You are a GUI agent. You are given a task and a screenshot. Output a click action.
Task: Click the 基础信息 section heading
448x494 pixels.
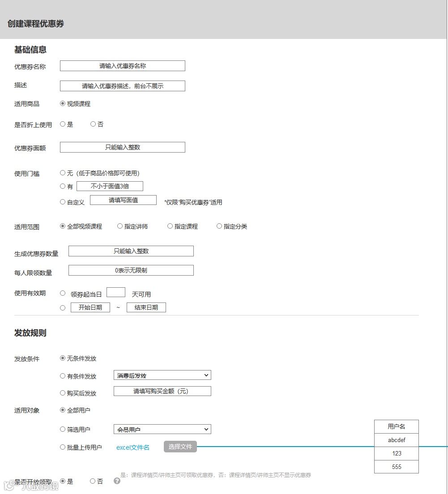point(30,50)
